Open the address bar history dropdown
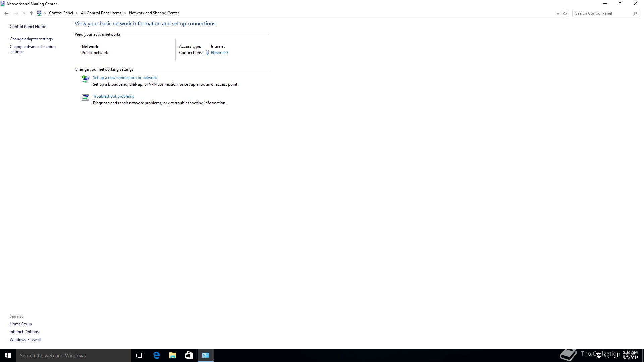This screenshot has height=362, width=644. [x=558, y=13]
